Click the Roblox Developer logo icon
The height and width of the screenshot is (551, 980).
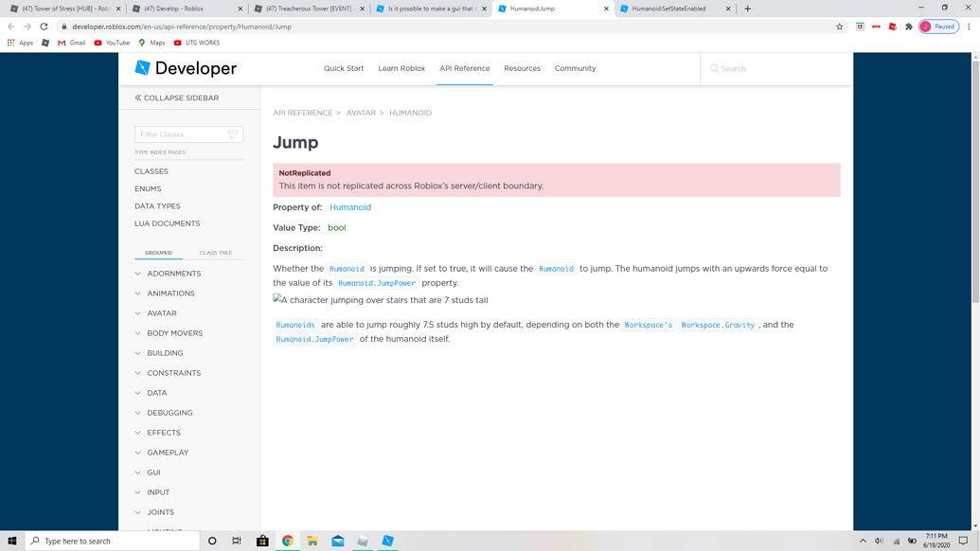(142, 67)
